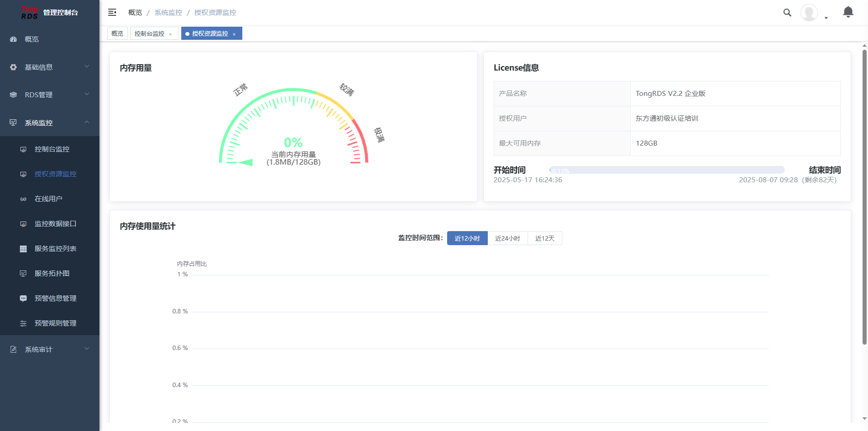Viewport: 868px width, 431px height.
Task: Open 概览 in the sidebar menu
Action: tap(50, 39)
